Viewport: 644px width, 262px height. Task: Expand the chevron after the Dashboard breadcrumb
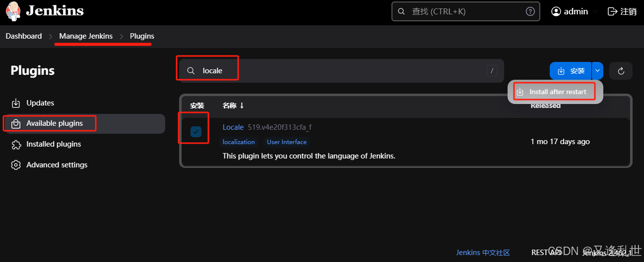click(x=51, y=37)
